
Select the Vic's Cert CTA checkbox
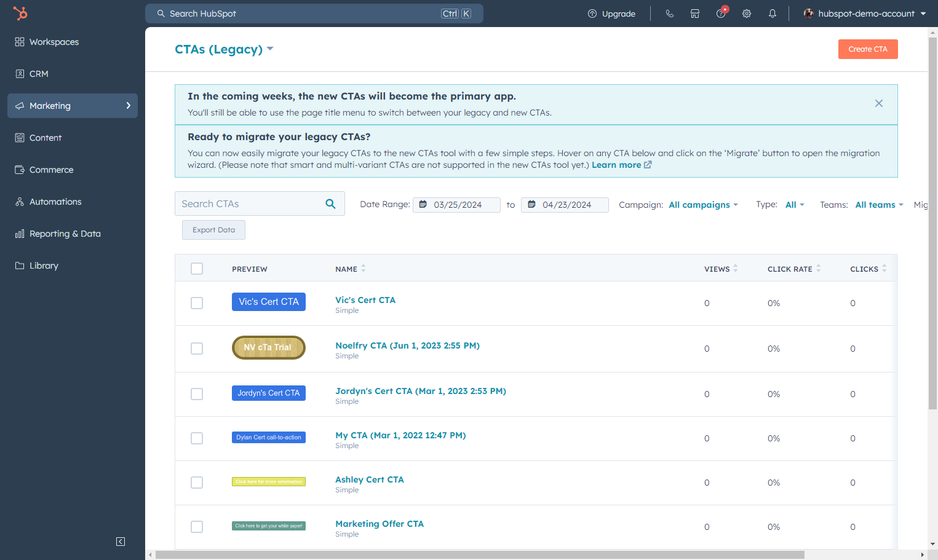tap(197, 303)
